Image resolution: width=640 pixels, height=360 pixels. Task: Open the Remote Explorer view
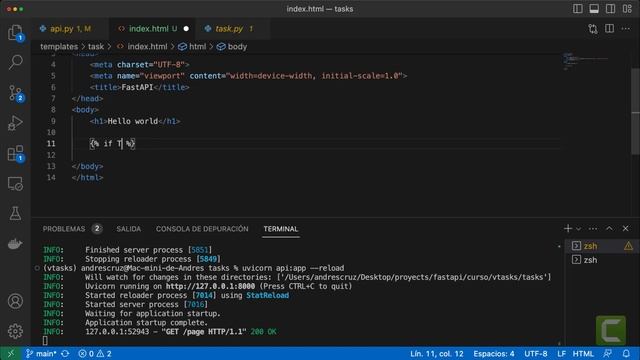16,184
